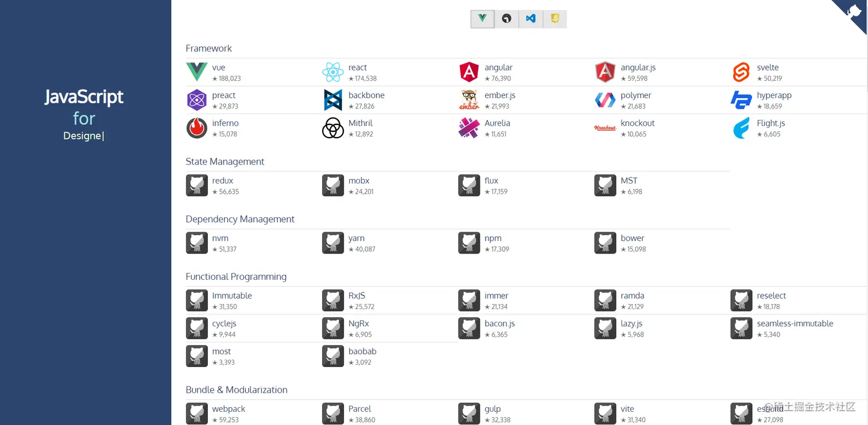Viewport: 868px width, 425px height.
Task: Open the inferno flame icon
Action: tap(197, 128)
